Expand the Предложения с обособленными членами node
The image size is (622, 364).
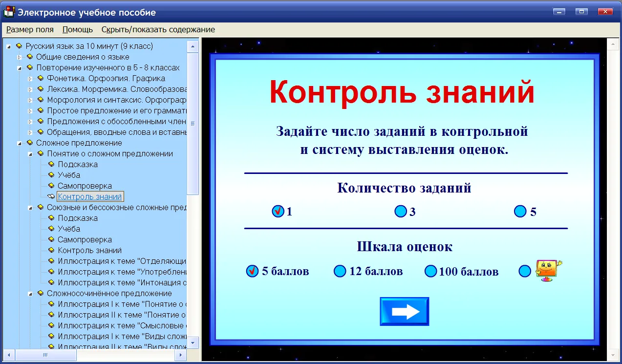coord(30,122)
